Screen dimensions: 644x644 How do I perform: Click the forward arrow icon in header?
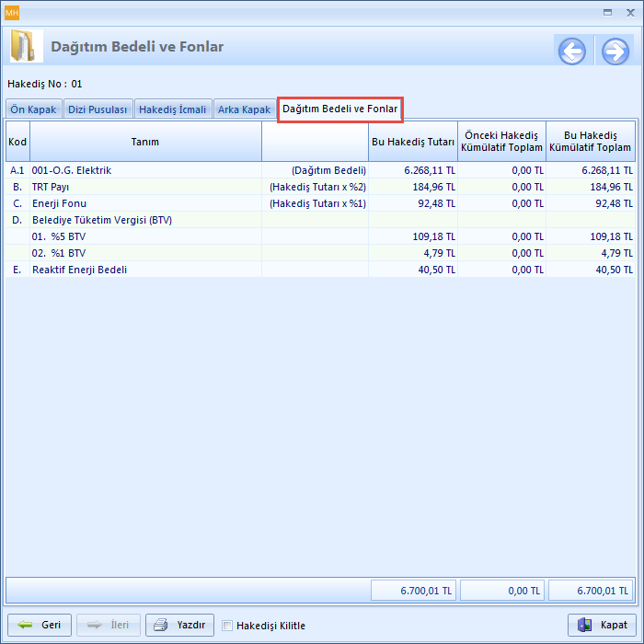pos(615,51)
